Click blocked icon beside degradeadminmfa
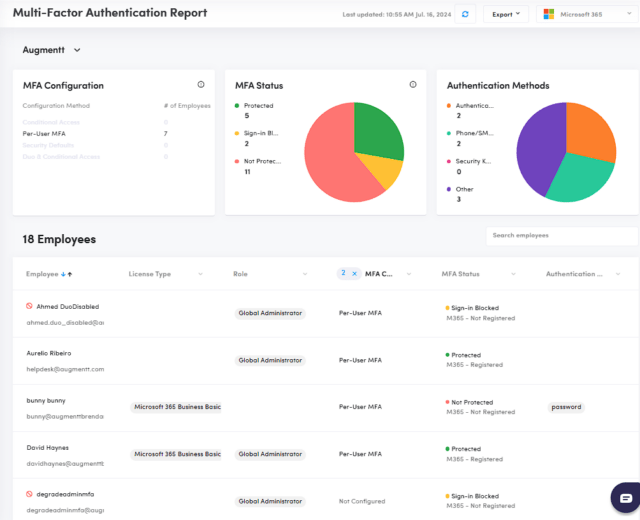This screenshot has width=640, height=520. coord(29,494)
